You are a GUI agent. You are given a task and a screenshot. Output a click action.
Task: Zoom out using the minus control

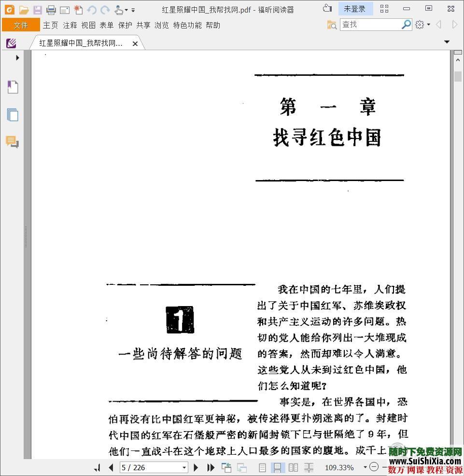(x=373, y=467)
